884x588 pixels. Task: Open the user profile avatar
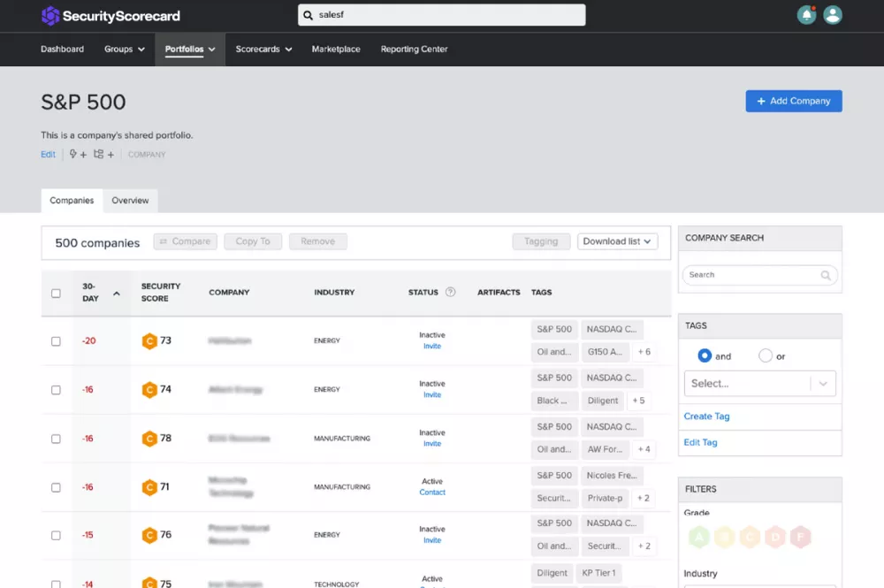point(832,15)
